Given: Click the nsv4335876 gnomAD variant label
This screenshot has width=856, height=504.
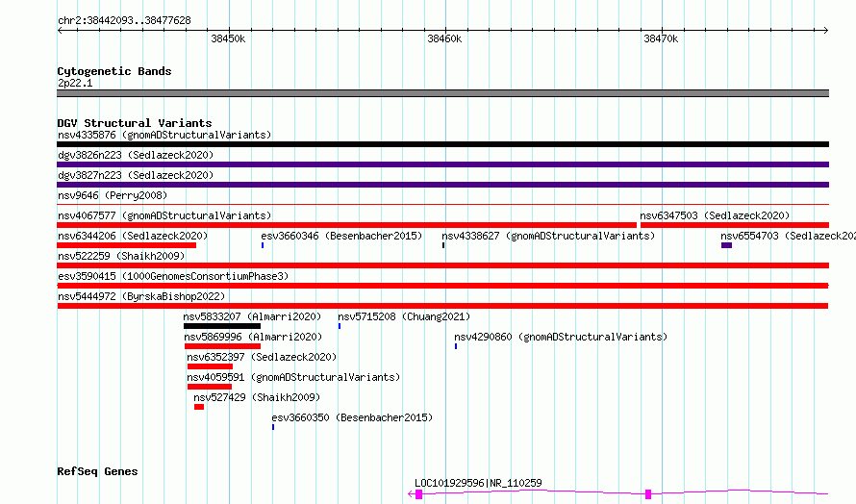Looking at the screenshot, I should [x=164, y=135].
